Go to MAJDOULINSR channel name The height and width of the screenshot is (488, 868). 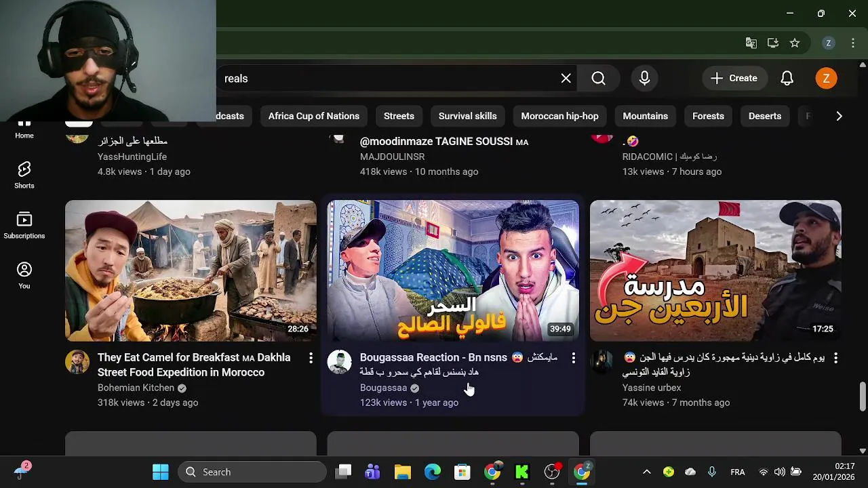[x=392, y=157]
